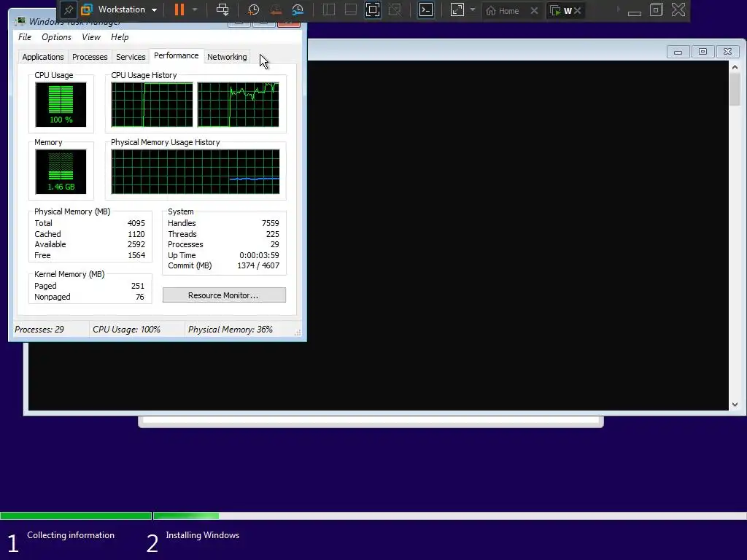Click the Threads value 225
The image size is (747, 560).
pyautogui.click(x=273, y=234)
